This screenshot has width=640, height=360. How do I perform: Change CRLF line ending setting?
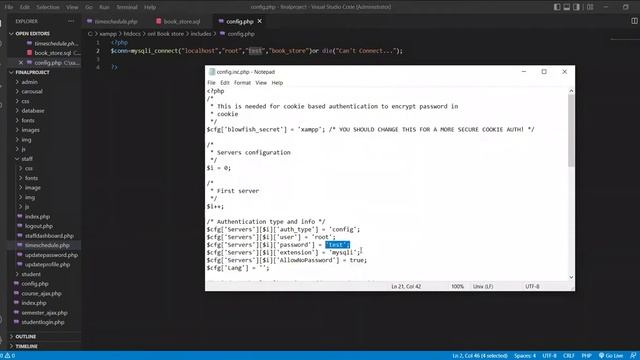pyautogui.click(x=569, y=356)
